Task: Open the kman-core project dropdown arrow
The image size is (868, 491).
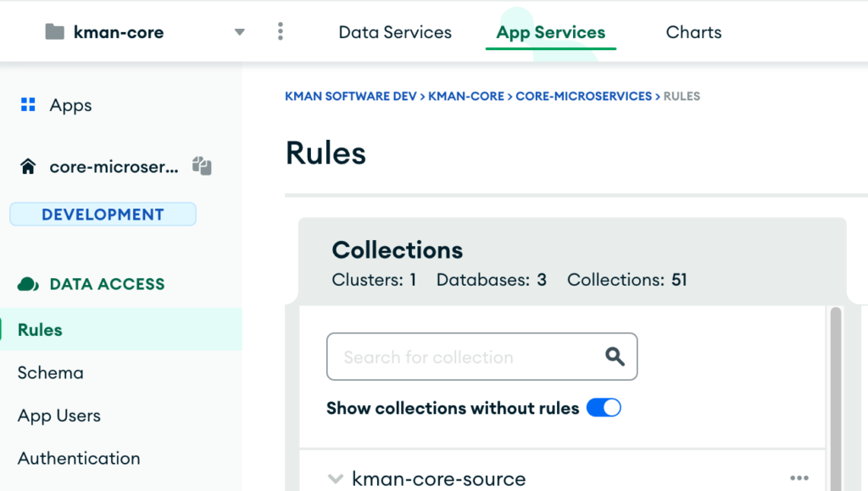Action: (239, 32)
